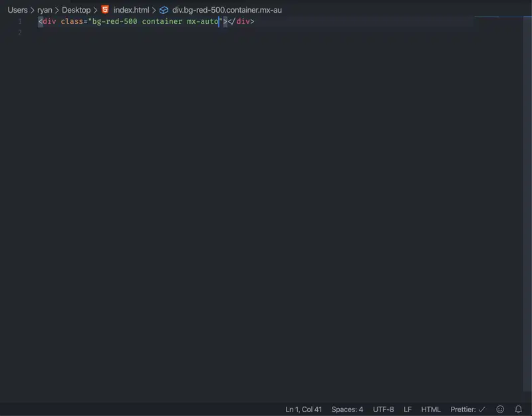Open the Desktop breadcrumb segment
This screenshot has width=532, height=416.
76,10
